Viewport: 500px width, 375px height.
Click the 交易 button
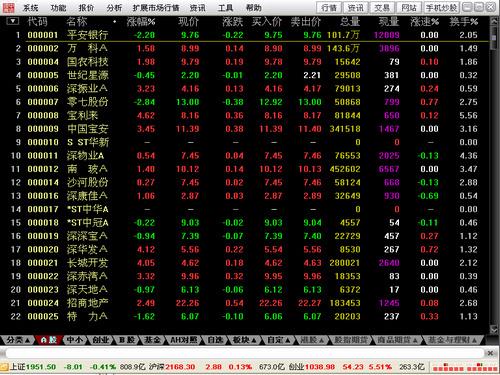pos(382,8)
